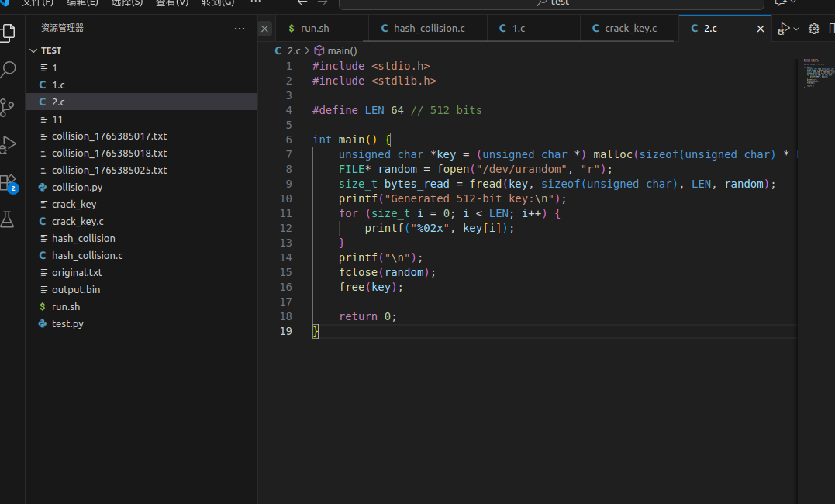The width and height of the screenshot is (835, 504).
Task: Open the crack_key binary file
Action: (142, 204)
